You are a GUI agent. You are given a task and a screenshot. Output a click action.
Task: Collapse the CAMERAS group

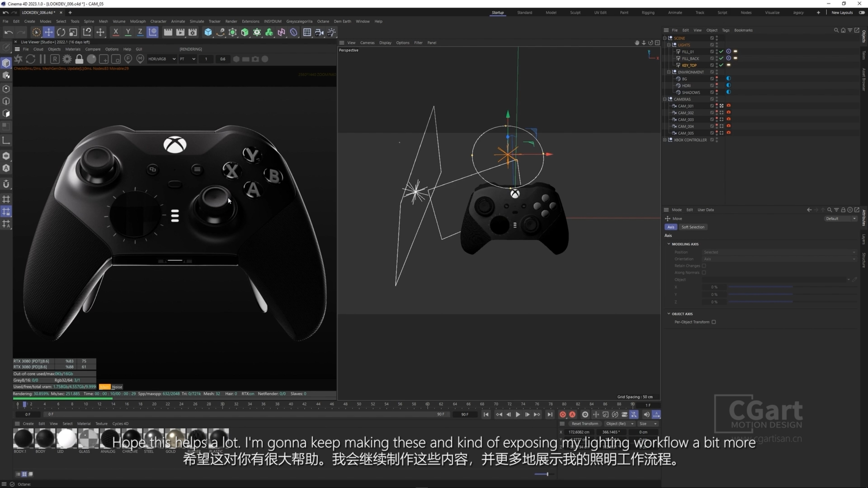click(x=665, y=99)
